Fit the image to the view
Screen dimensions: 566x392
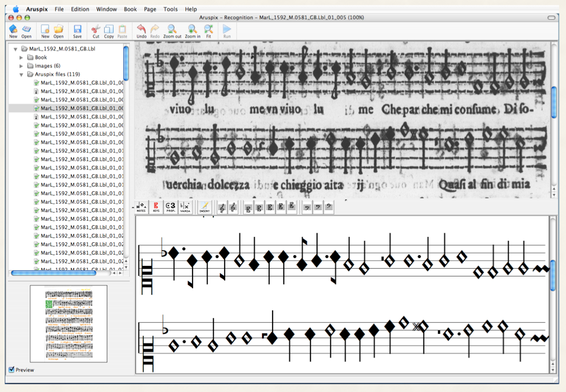coord(208,31)
